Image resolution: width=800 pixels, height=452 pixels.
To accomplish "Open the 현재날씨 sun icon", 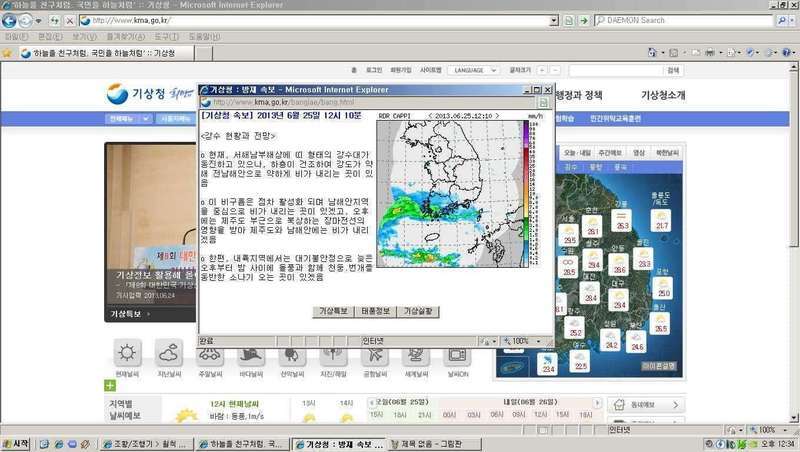I will coord(127,353).
